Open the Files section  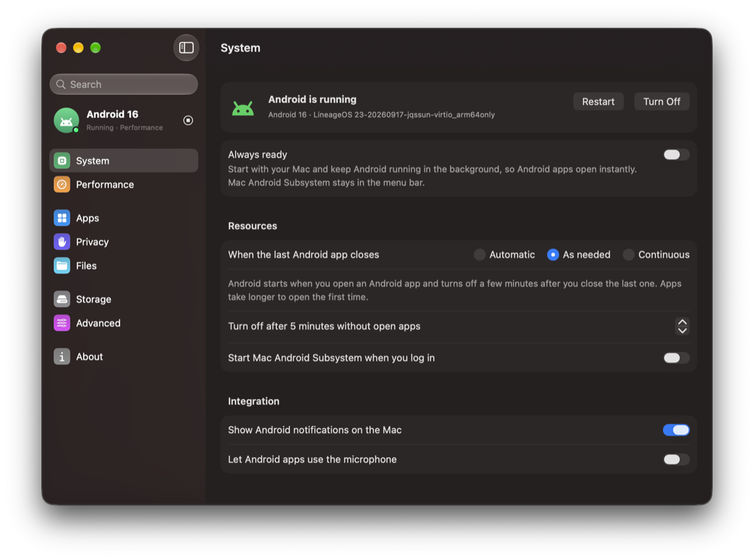tap(124, 266)
